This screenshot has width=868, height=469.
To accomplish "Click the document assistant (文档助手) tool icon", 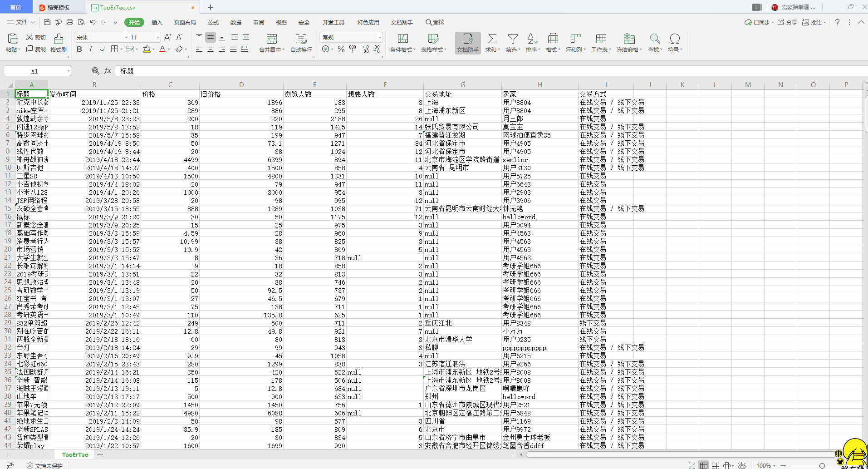I will tap(468, 43).
